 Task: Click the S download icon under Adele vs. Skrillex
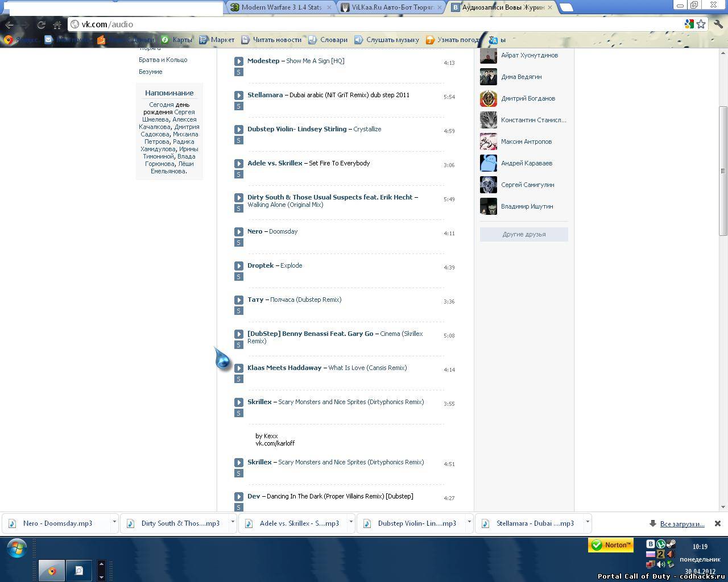click(x=239, y=174)
